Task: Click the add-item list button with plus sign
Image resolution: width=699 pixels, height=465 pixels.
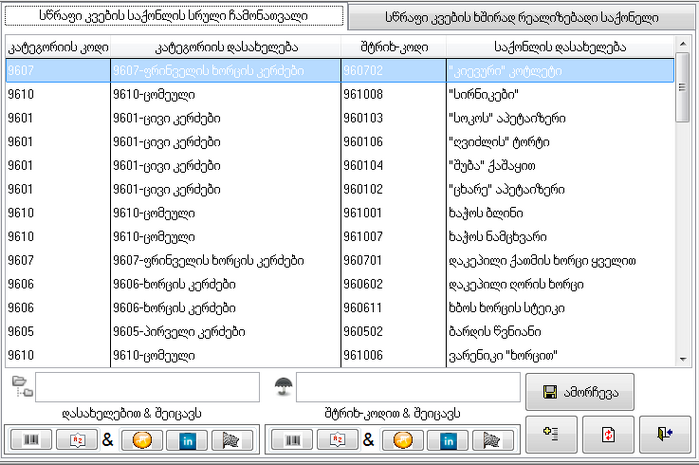Action: 550,436
